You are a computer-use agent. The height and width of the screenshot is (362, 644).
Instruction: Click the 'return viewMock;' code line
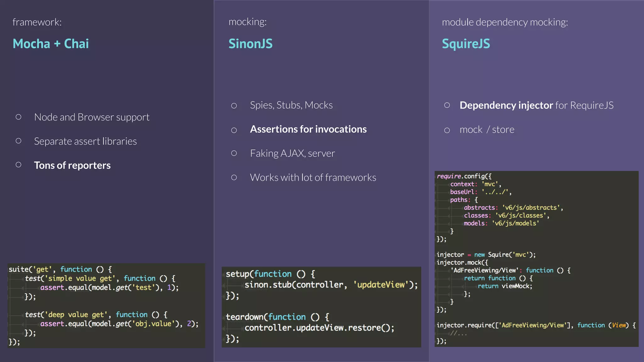[x=505, y=286]
